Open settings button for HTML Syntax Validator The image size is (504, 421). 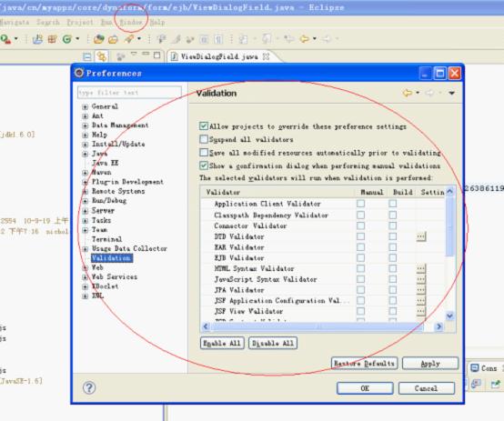pos(420,268)
